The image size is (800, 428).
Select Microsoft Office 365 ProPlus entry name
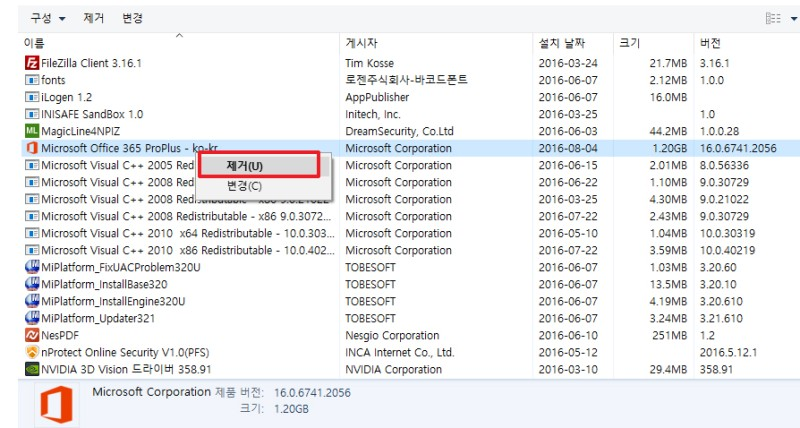[130, 148]
